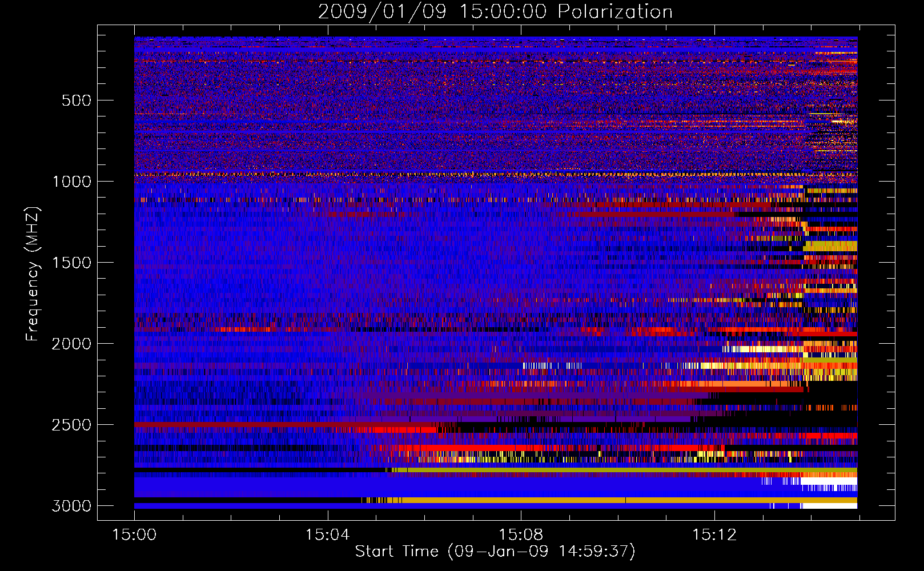
Task: Select the 2500 frequency tick label
Action: pos(71,425)
